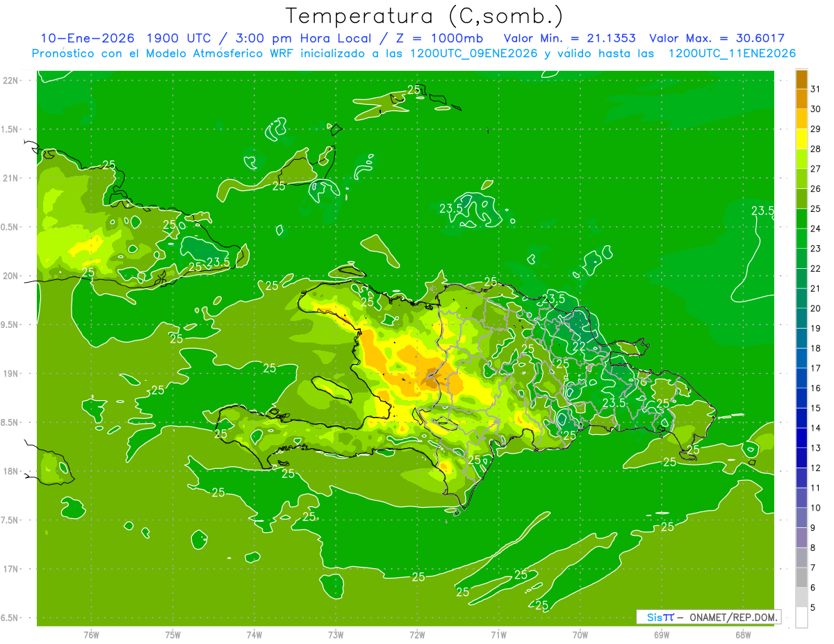Click the color scale value '18'
834x644 pixels.
click(x=816, y=348)
